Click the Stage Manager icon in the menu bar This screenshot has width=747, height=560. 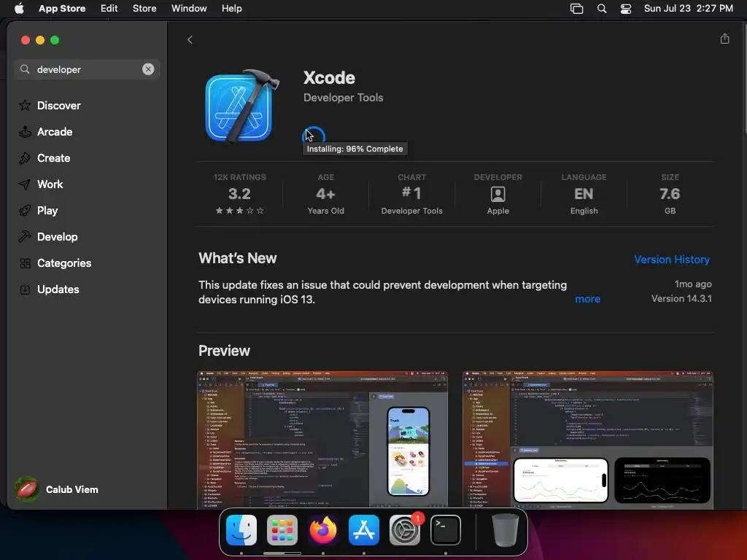click(x=576, y=9)
